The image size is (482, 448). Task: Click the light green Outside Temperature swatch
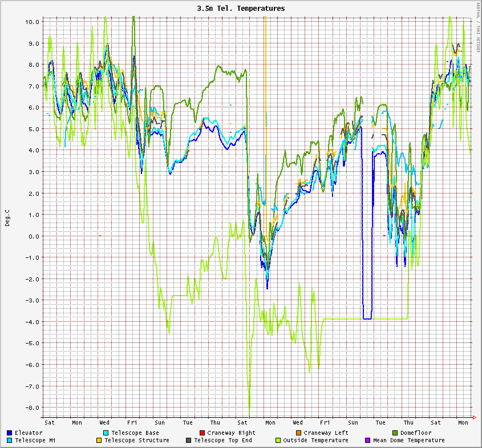click(278, 441)
